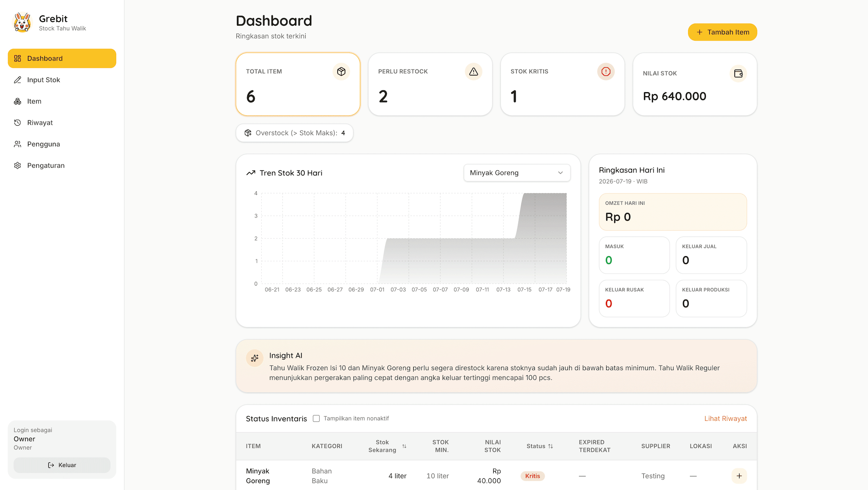Image resolution: width=868 pixels, height=490 pixels.
Task: Click the Testing supplier cell
Action: pos(653,476)
